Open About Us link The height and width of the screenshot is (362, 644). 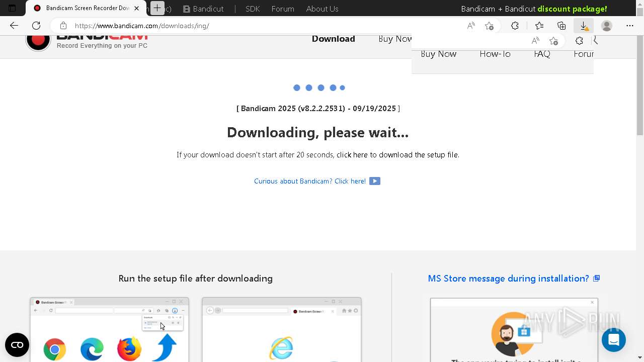[323, 9]
